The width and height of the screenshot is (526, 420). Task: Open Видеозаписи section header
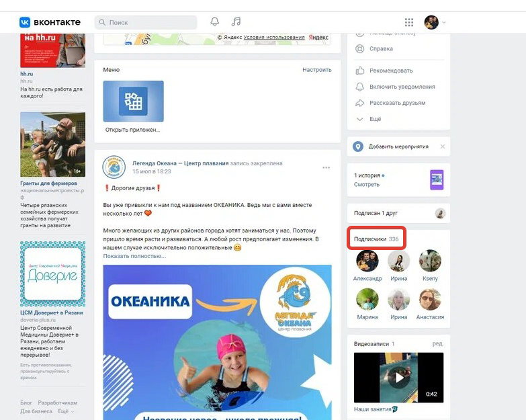(374, 344)
